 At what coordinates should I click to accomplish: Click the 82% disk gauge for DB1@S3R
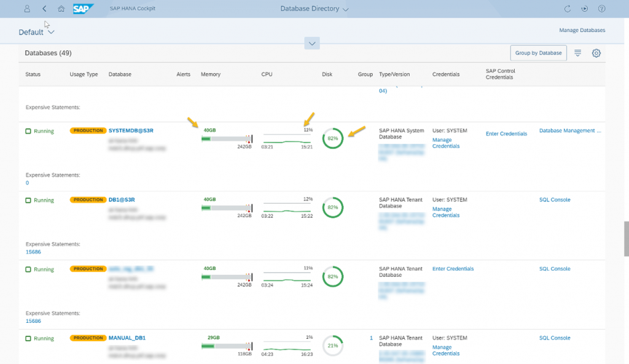pos(332,207)
